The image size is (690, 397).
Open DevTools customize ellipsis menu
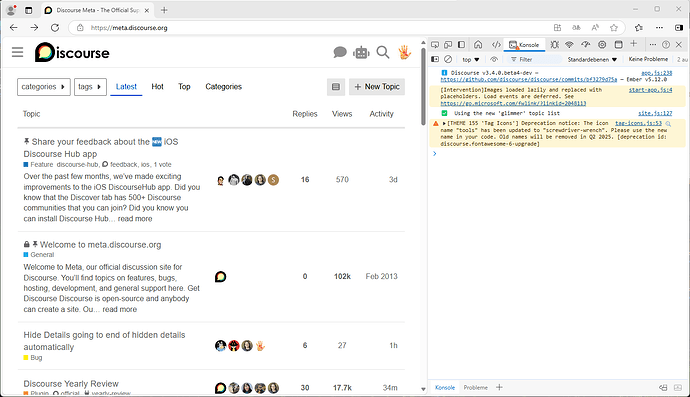[653, 44]
